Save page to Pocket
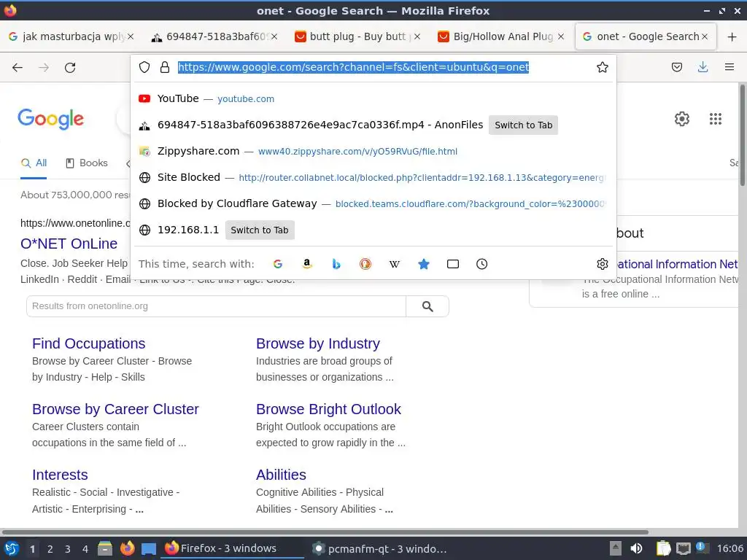747x560 pixels. [x=676, y=67]
